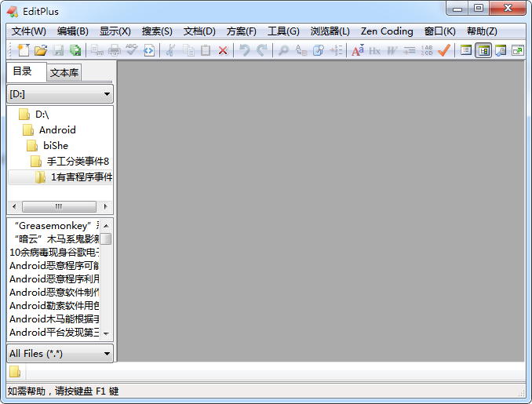Image resolution: width=532 pixels, height=404 pixels.
Task: Click the Print Preview toolbar icon
Action: (97, 50)
